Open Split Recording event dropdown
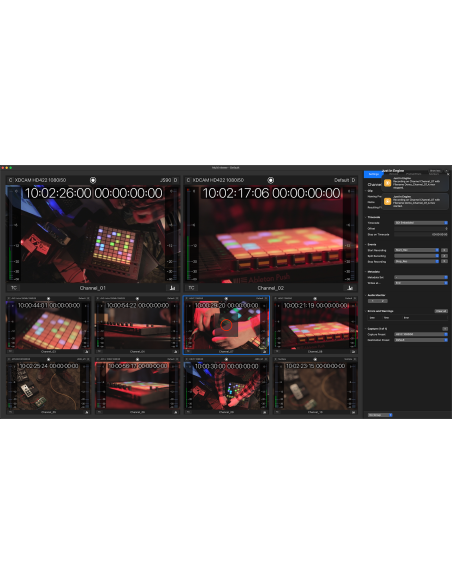The width and height of the screenshot is (452, 584). click(417, 256)
